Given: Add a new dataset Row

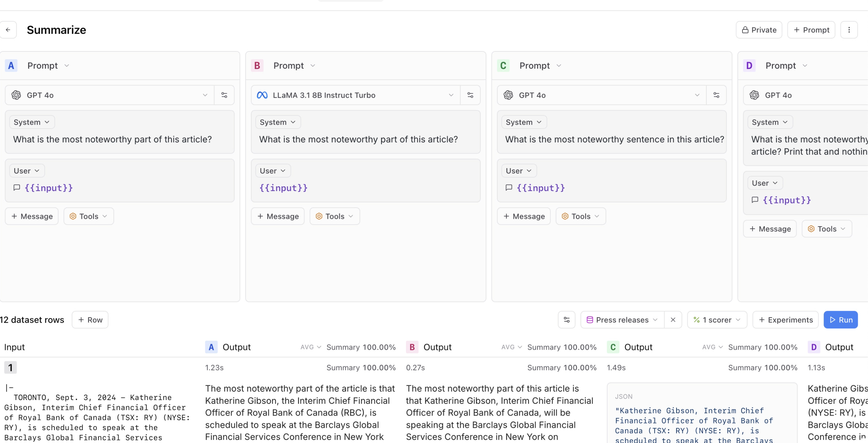Looking at the screenshot, I should point(90,320).
